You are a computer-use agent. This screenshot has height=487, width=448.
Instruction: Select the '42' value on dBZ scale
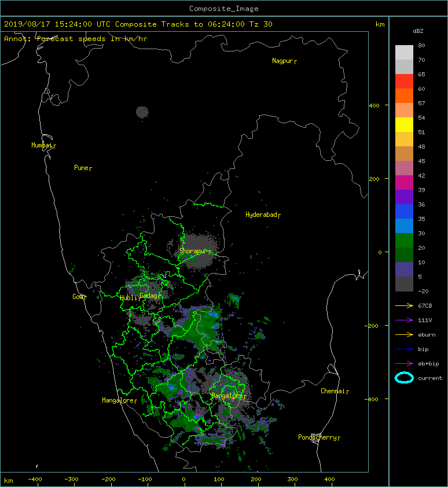(x=421, y=175)
